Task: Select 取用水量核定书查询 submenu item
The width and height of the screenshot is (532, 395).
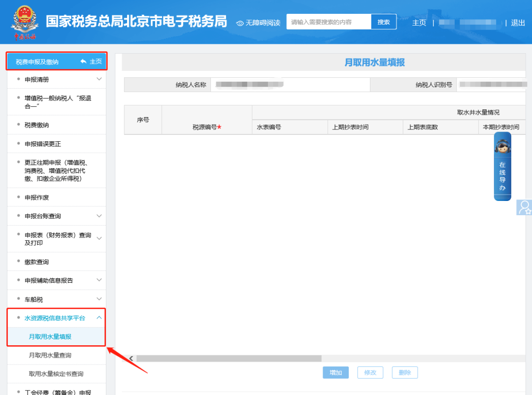Action: tap(57, 374)
